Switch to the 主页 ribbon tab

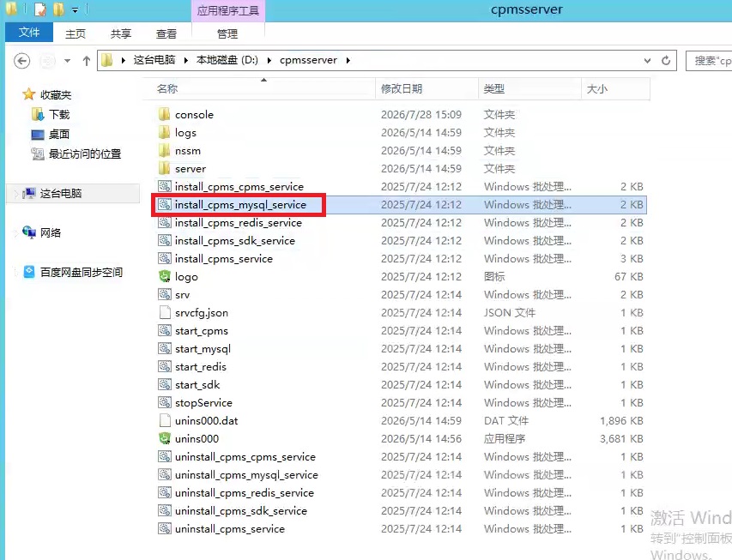[x=76, y=33]
